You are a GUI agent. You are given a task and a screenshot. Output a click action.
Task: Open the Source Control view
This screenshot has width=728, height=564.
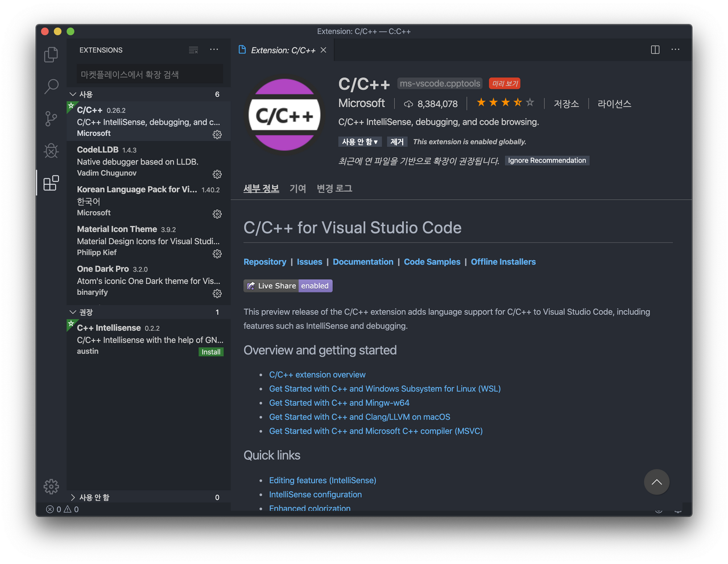tap(51, 118)
